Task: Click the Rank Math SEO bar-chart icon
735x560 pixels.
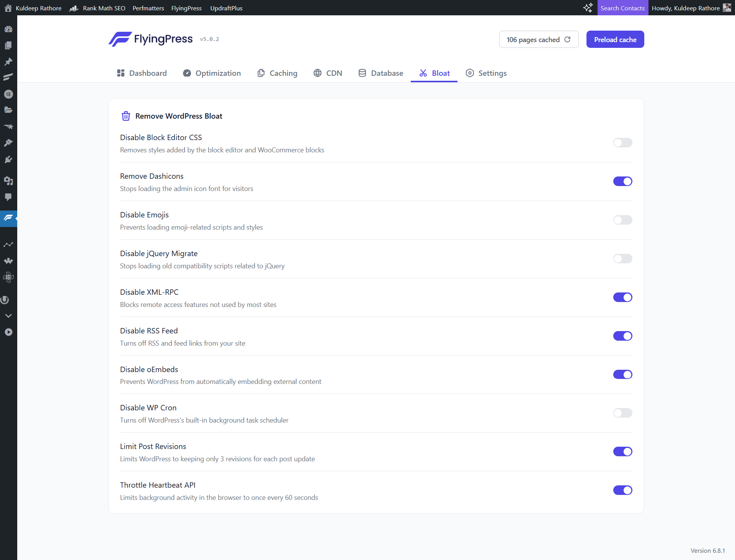Action: pyautogui.click(x=74, y=8)
